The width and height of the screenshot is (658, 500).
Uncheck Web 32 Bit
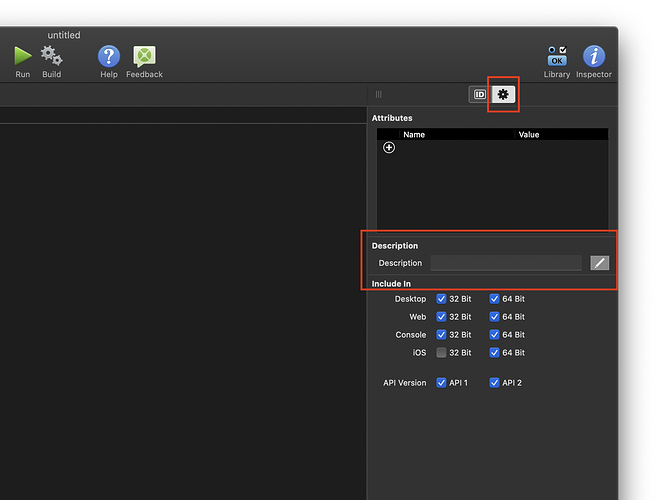pos(441,317)
